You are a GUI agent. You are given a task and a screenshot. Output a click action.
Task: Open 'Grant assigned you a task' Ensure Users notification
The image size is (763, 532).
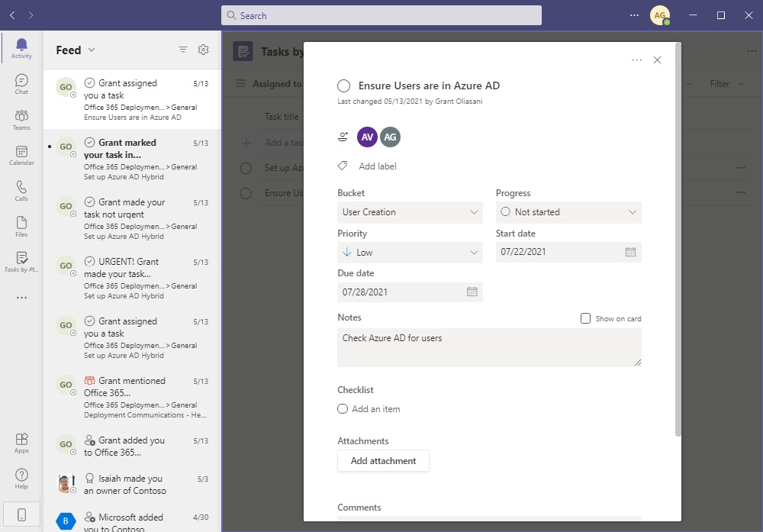tap(132, 99)
